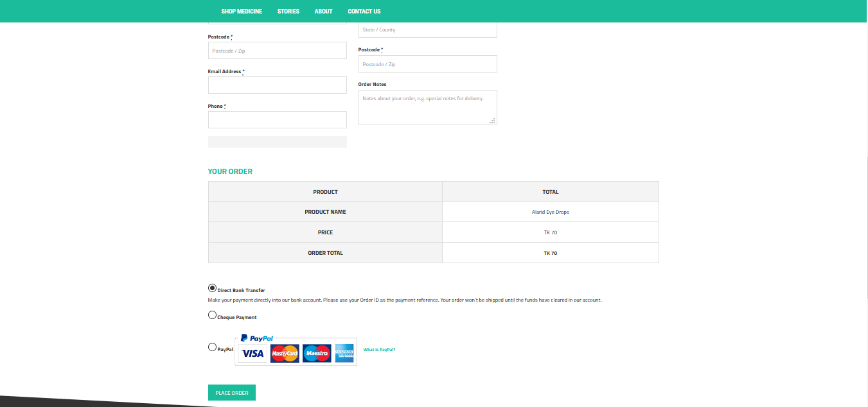Open the Shop Medicine menu
Screen dimensions: 868x407
pos(242,11)
